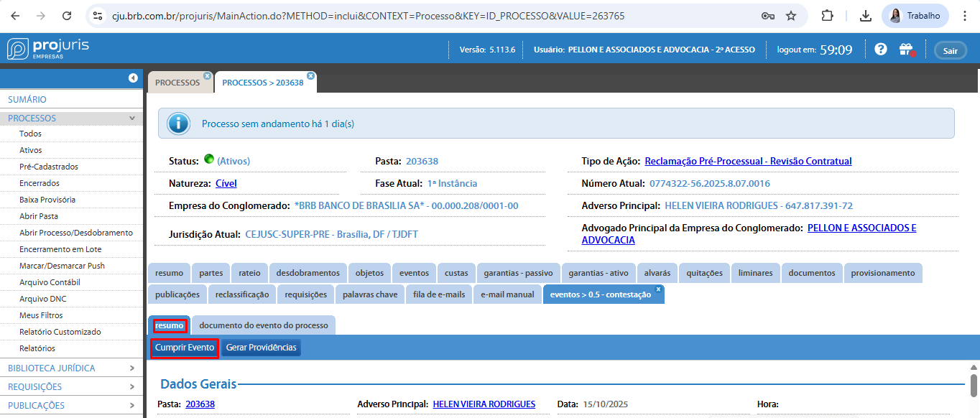Expand the PUBLICAÇÕES sidebar section
This screenshot has height=418, width=980.
point(131,406)
